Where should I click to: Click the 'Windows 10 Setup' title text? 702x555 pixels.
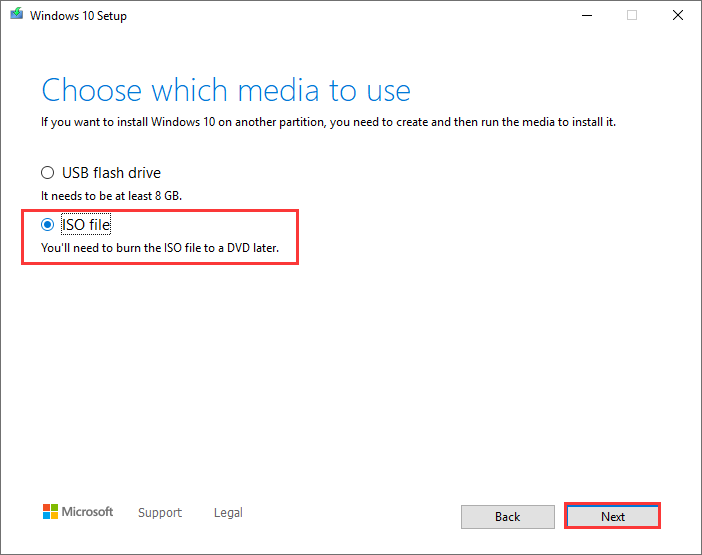(x=78, y=16)
